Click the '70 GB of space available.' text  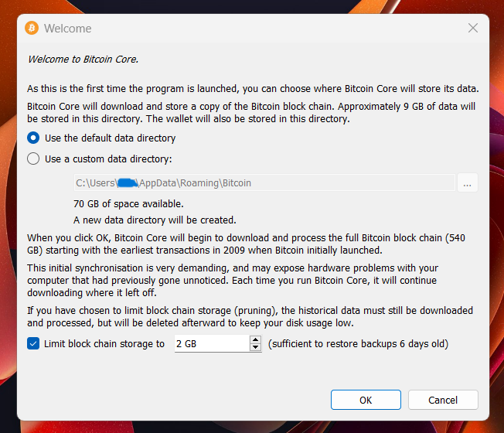pyautogui.click(x=128, y=204)
